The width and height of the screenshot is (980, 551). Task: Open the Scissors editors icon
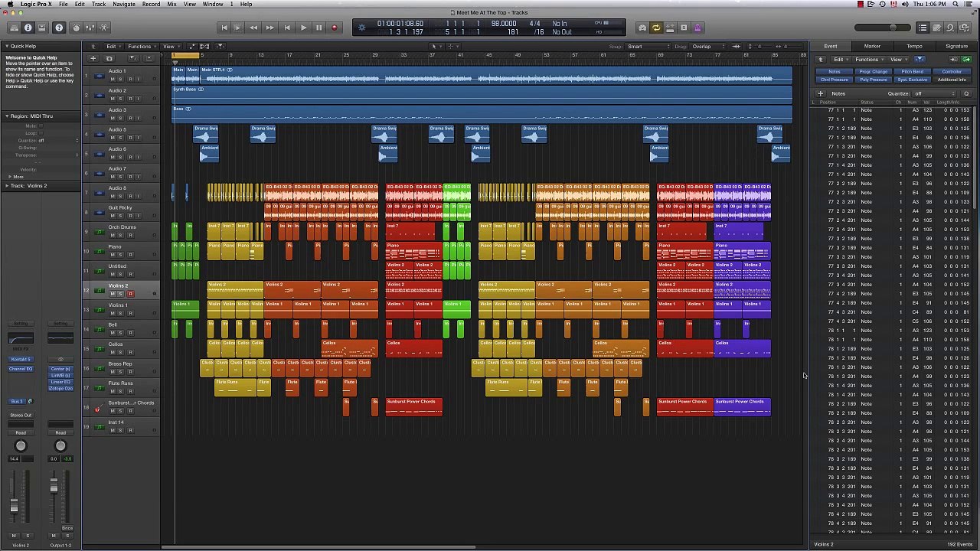(104, 28)
